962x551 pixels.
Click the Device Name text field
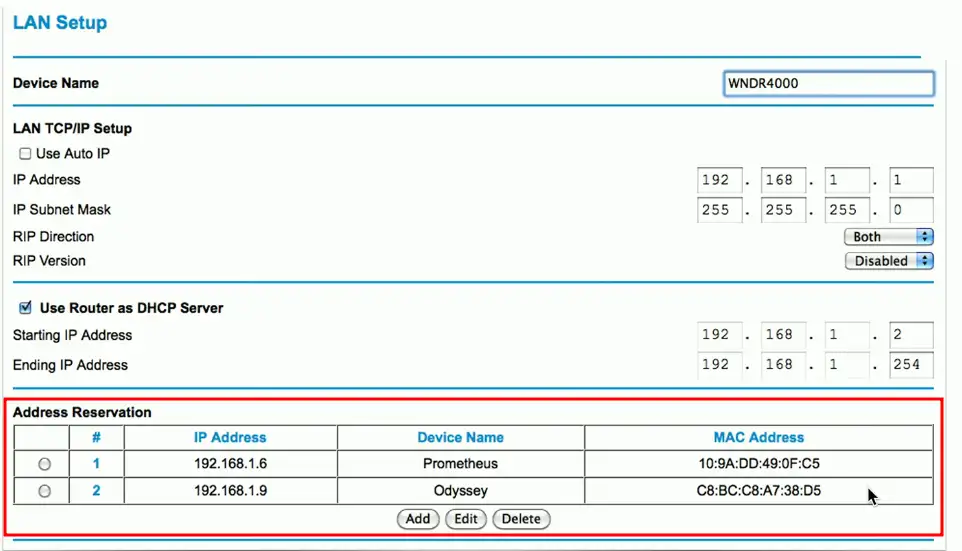click(827, 84)
